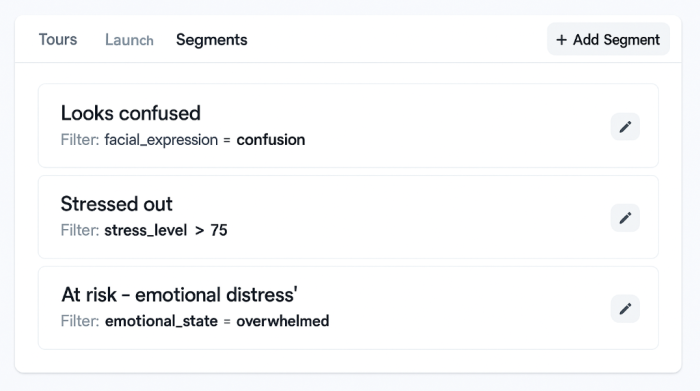The image size is (700, 391).
Task: Open editor for At risk emotional distress segment
Action: (625, 308)
